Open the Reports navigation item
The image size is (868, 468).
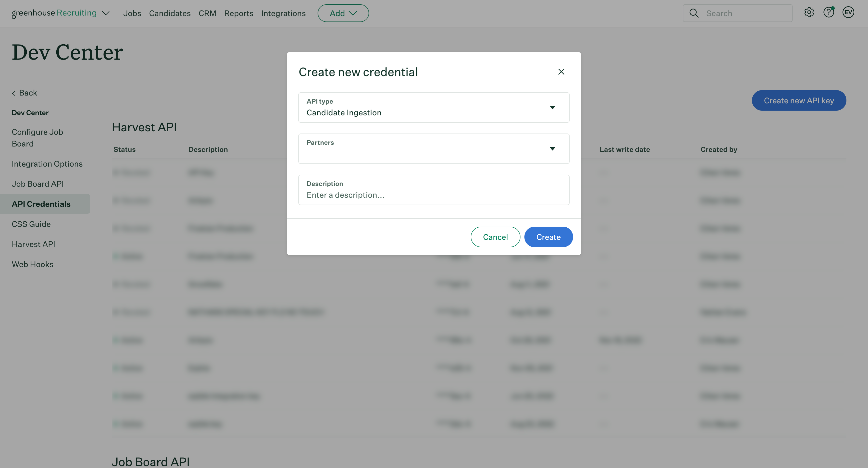pos(239,13)
